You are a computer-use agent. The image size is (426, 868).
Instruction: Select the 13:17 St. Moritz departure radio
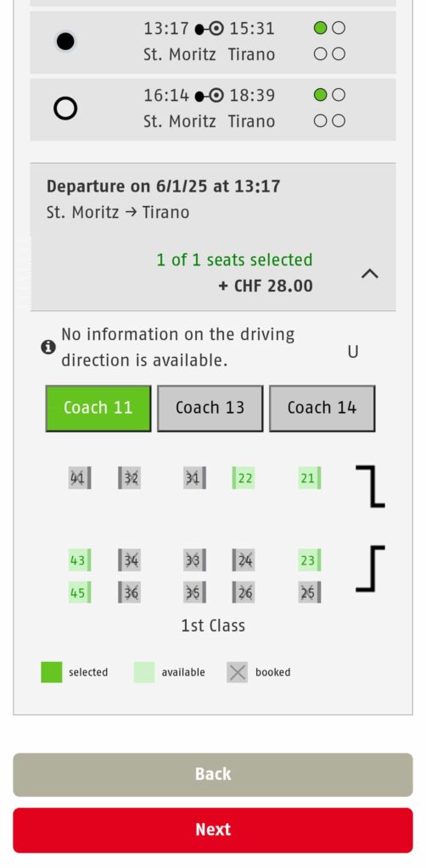(x=65, y=42)
